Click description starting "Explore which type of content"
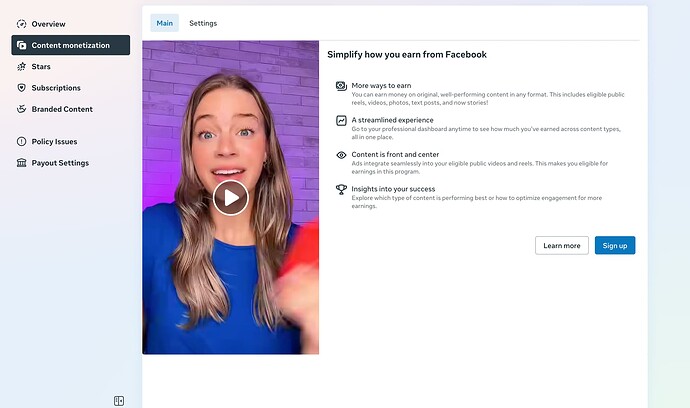This screenshot has height=408, width=690. click(477, 202)
